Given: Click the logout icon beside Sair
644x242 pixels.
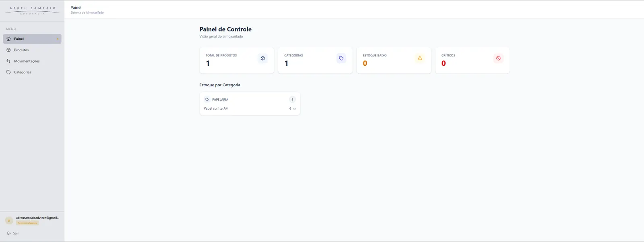Looking at the screenshot, I should pyautogui.click(x=9, y=234).
